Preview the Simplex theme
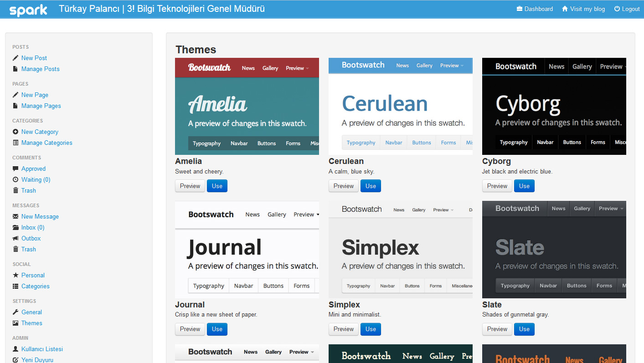The image size is (644, 363). [x=344, y=329]
